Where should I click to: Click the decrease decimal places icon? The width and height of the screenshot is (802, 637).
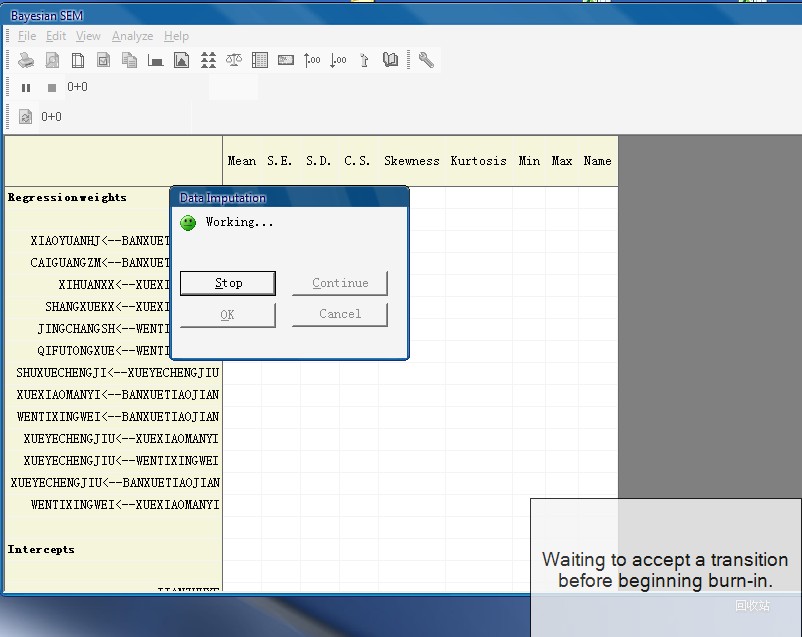click(x=338, y=60)
